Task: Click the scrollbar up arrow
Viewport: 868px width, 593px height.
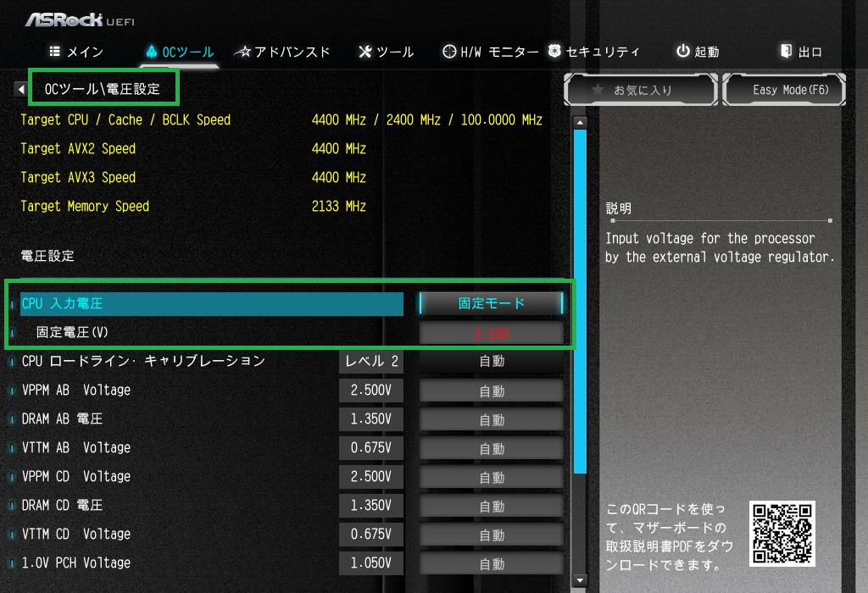Action: point(580,122)
